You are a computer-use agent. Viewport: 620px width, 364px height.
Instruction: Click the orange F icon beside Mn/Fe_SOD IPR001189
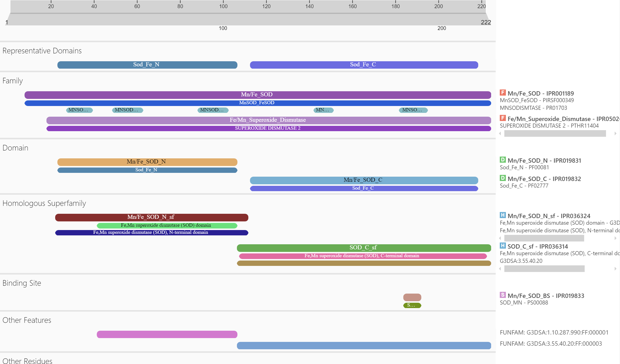[503, 93]
